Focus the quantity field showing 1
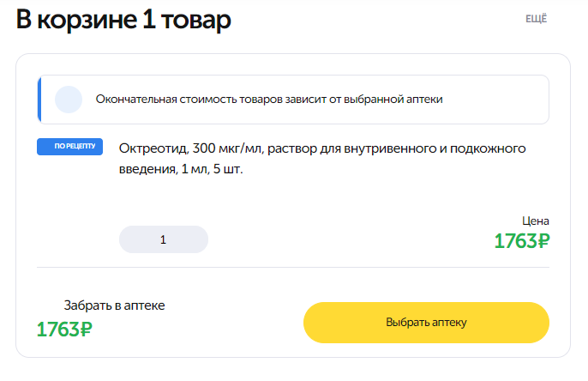The image size is (588, 381). click(x=163, y=239)
